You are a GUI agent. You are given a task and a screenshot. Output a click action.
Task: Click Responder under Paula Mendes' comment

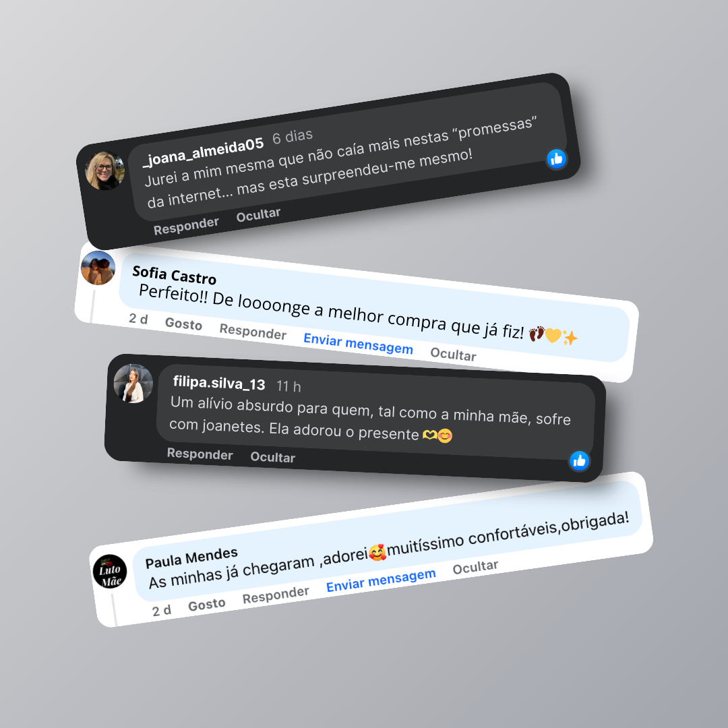tap(276, 595)
